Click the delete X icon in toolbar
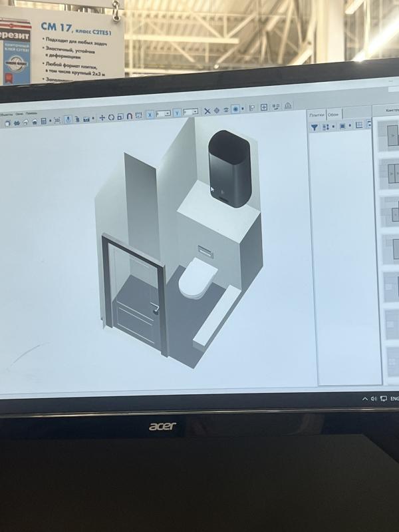The image size is (399, 532). coord(207,111)
